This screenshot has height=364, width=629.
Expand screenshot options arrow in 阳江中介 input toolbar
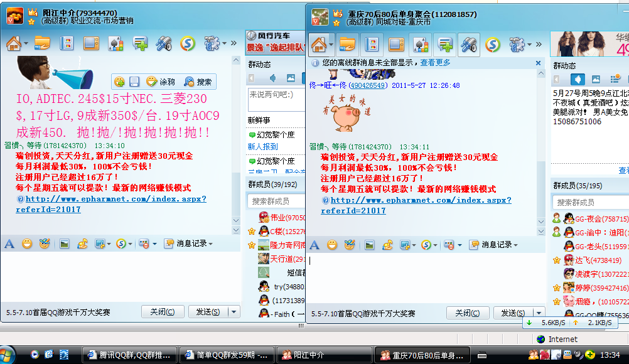coord(109,244)
